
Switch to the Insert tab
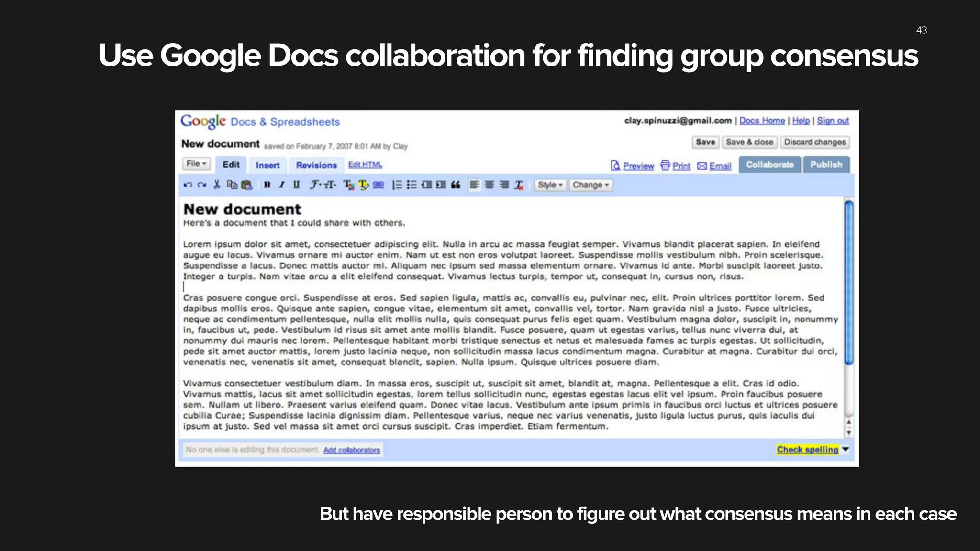pyautogui.click(x=267, y=165)
